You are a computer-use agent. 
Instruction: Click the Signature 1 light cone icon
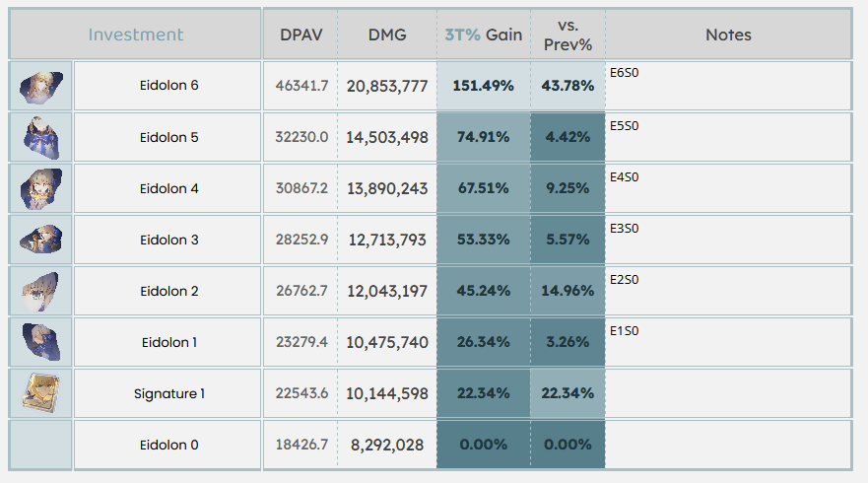pos(41,393)
